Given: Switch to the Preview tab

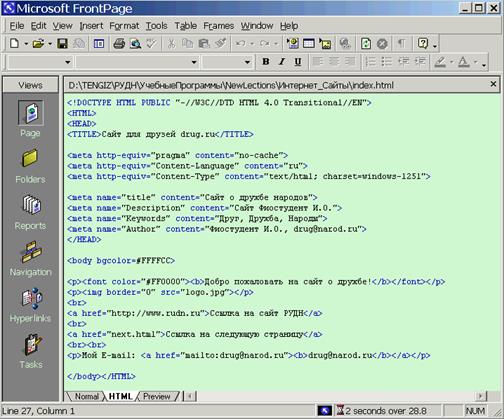Looking at the screenshot, I should [x=157, y=396].
